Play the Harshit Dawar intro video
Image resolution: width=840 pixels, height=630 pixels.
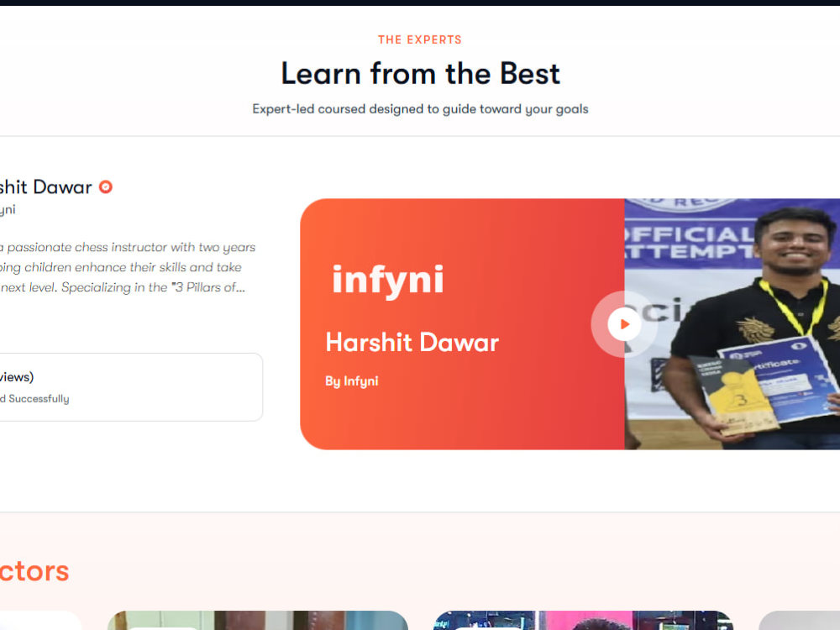tap(624, 324)
